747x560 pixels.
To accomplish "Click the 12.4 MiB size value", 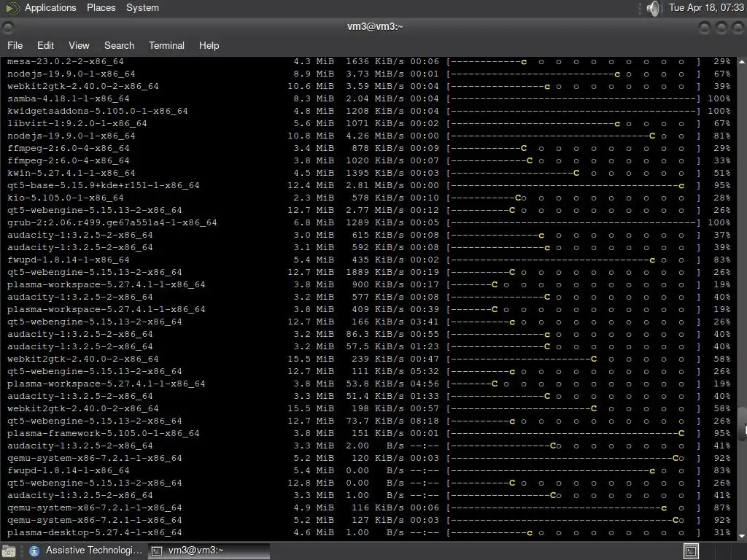I will pos(311,185).
